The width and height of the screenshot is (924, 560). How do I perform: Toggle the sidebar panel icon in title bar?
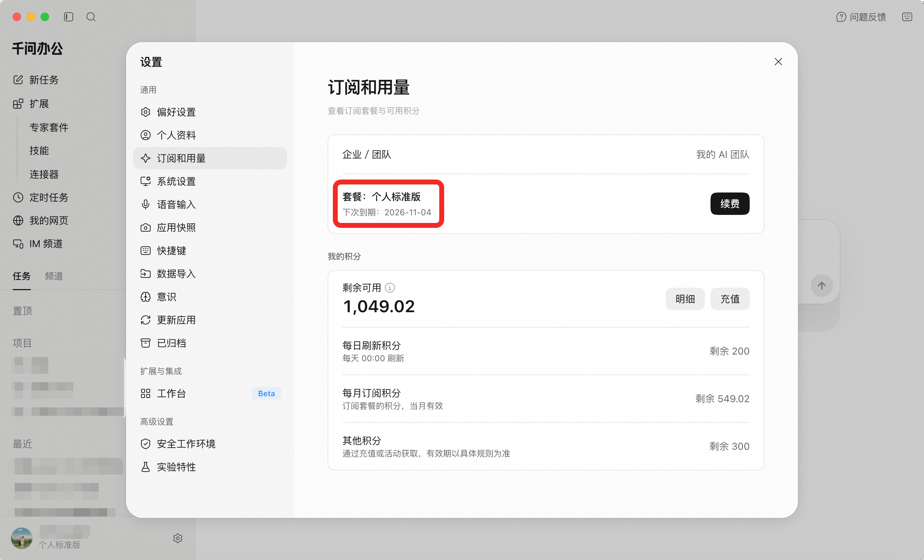click(x=68, y=17)
